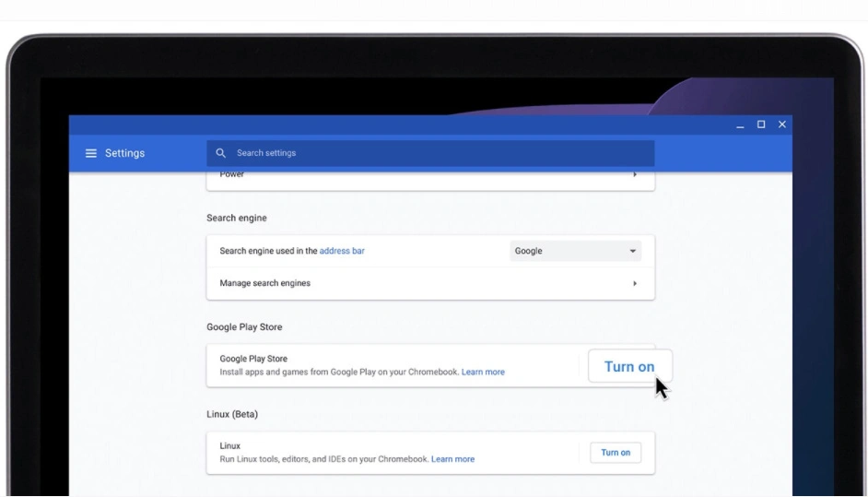Click the search magnifier icon

click(221, 153)
